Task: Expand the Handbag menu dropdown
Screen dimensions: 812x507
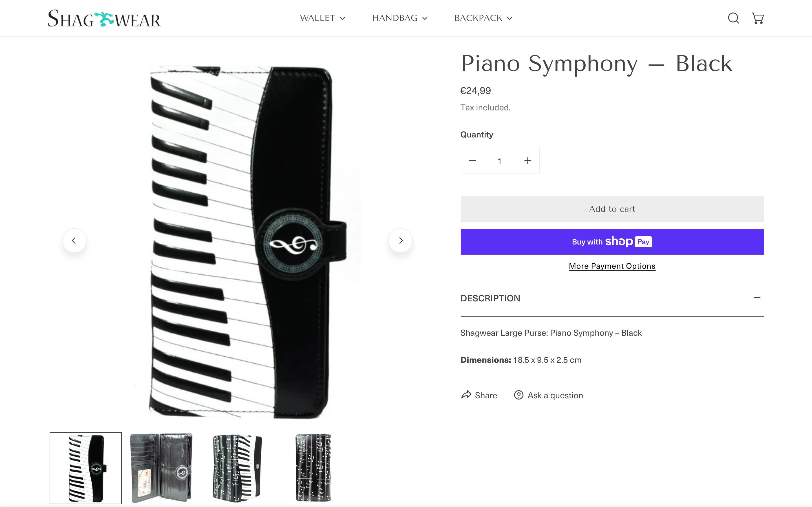Action: (x=399, y=18)
